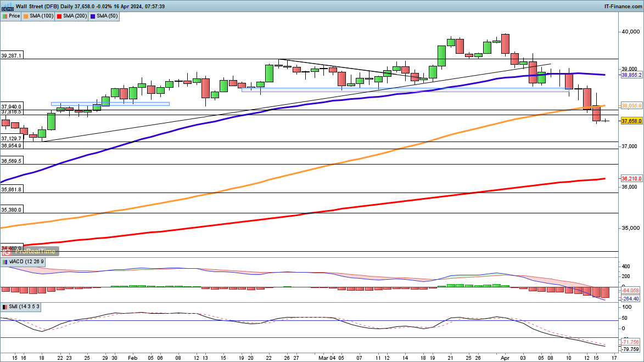This screenshot has height=362, width=644.
Task: Open the SMI (14 3 5 3) indicator label
Action: point(24,307)
